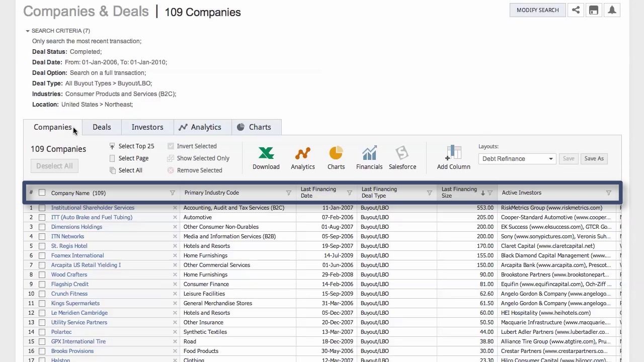
Task: Sort by the Company Name column header
Action: (x=78, y=193)
